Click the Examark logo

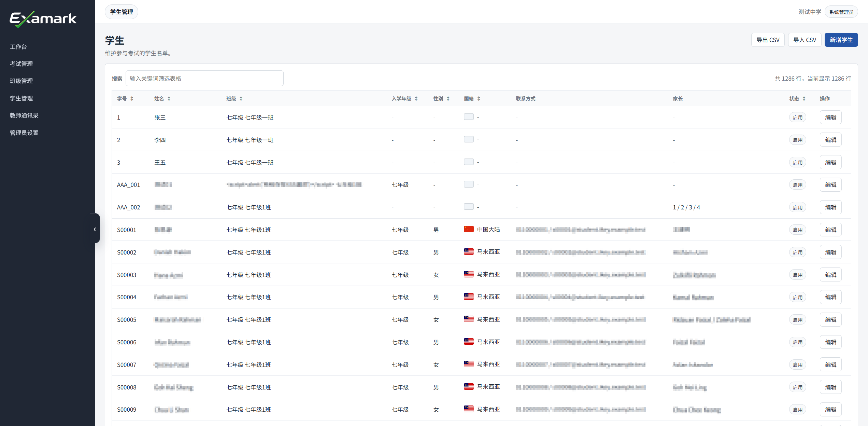pos(43,19)
